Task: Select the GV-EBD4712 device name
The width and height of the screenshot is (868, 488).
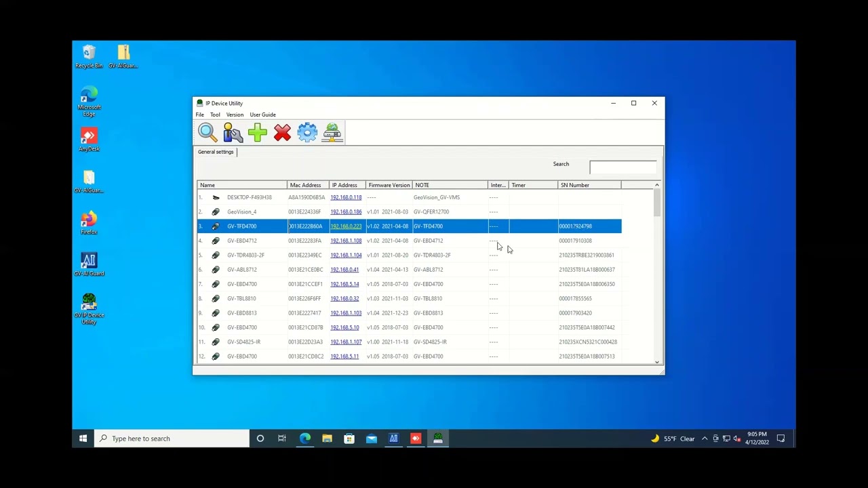Action: pos(241,241)
